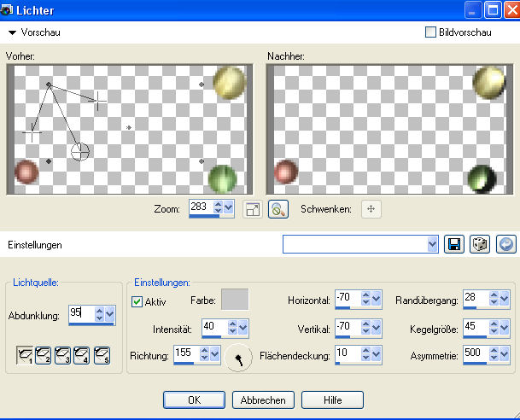520x420 pixels.
Task: Click the Schwenken pan navigation icon
Action: 371,208
